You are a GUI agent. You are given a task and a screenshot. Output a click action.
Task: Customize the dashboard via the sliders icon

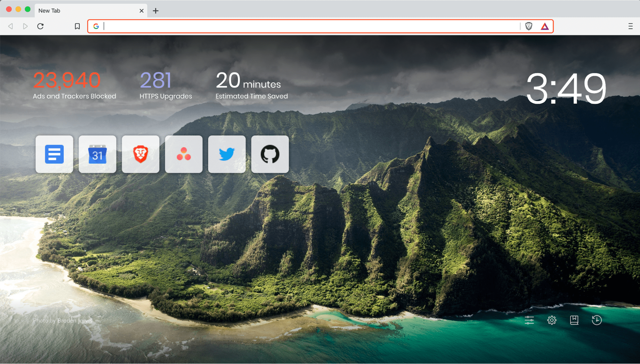pos(530,320)
